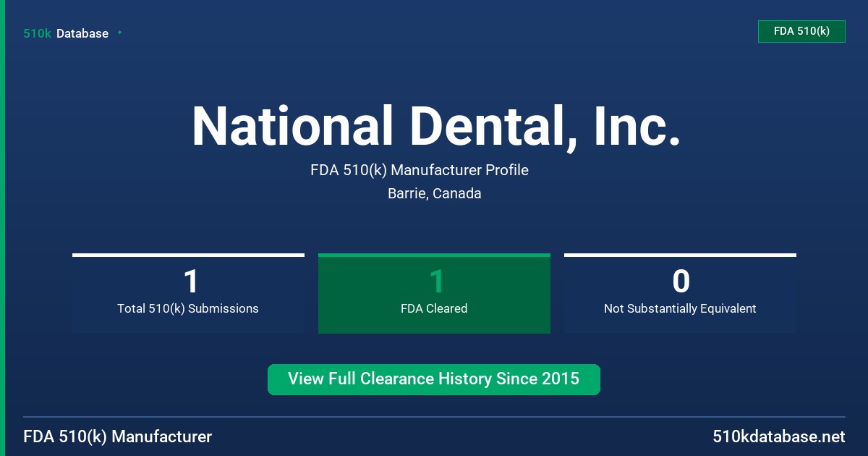Open the Total 510(k) Submissions stat card
The width and height of the screenshot is (868, 456).
click(188, 293)
